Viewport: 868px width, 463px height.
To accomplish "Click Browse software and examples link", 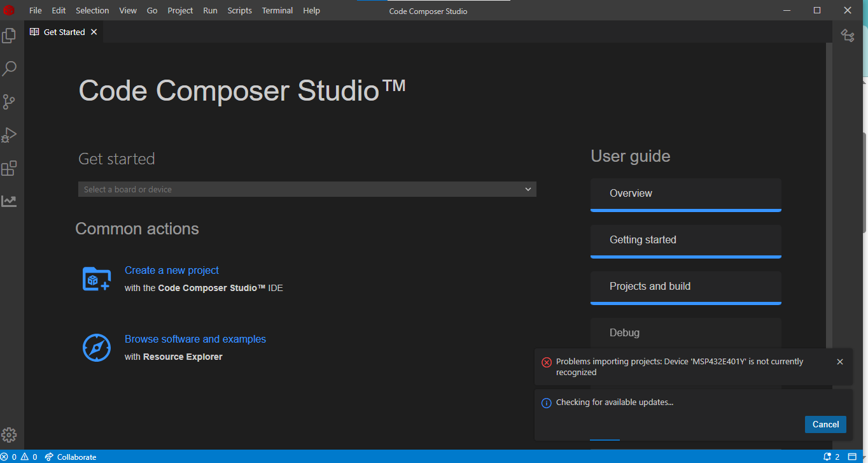I will [195, 339].
